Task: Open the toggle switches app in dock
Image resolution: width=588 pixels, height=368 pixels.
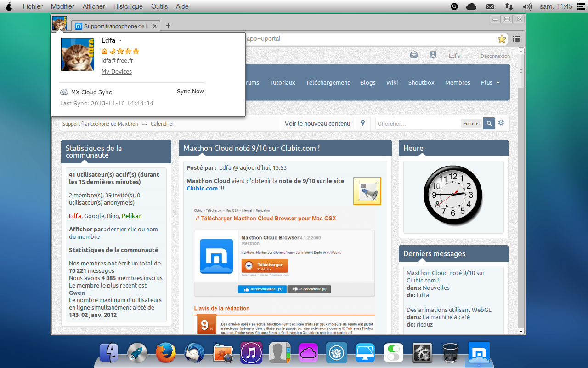Action: (x=394, y=353)
